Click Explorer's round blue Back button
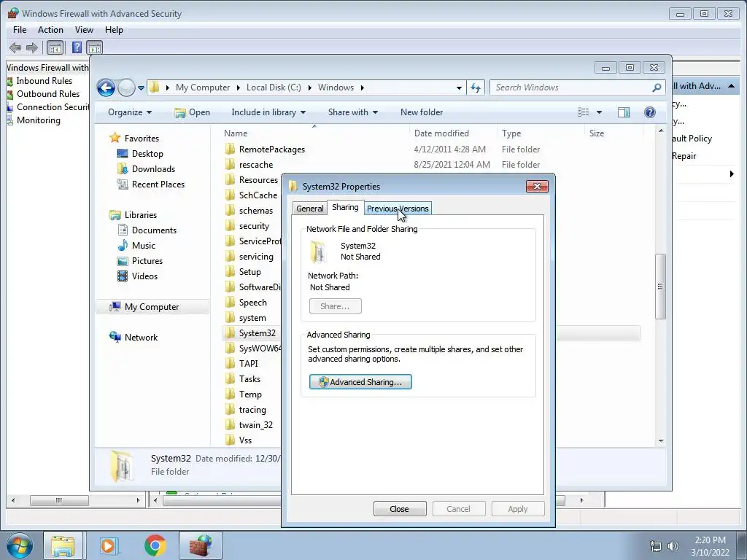Image resolution: width=747 pixels, height=560 pixels. click(x=106, y=87)
